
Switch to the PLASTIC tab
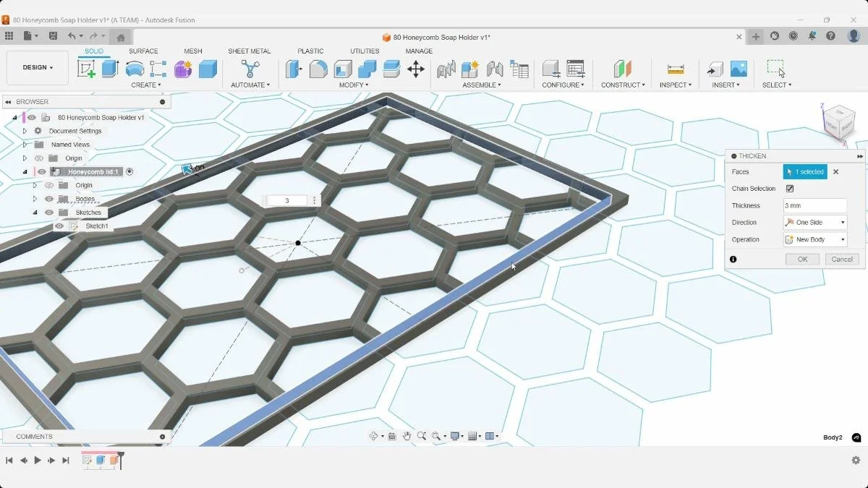pyautogui.click(x=310, y=51)
